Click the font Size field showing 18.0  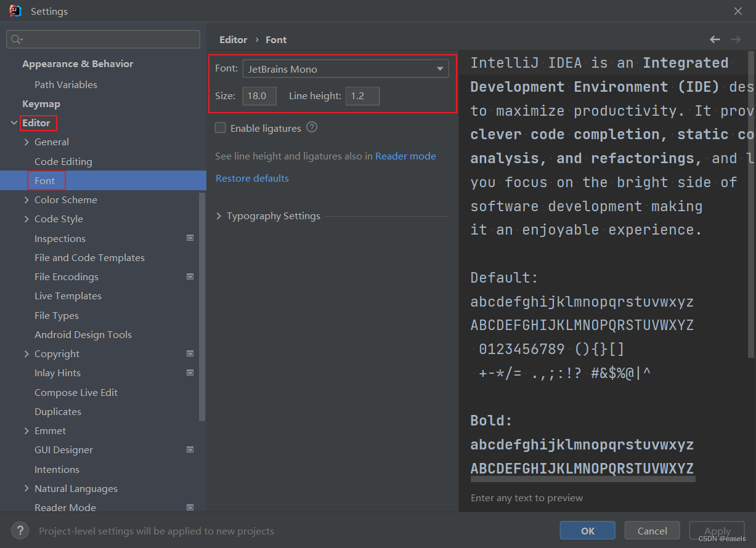(259, 95)
